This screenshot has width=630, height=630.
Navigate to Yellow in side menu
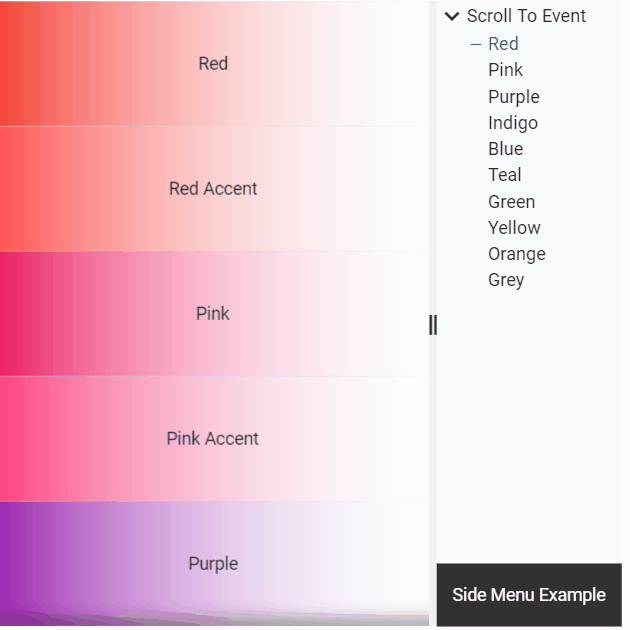point(514,228)
